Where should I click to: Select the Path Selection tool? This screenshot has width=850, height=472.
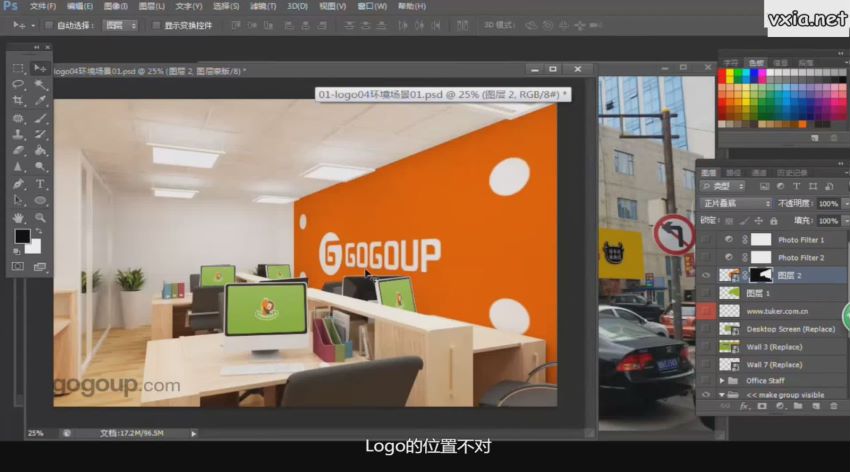tap(18, 201)
